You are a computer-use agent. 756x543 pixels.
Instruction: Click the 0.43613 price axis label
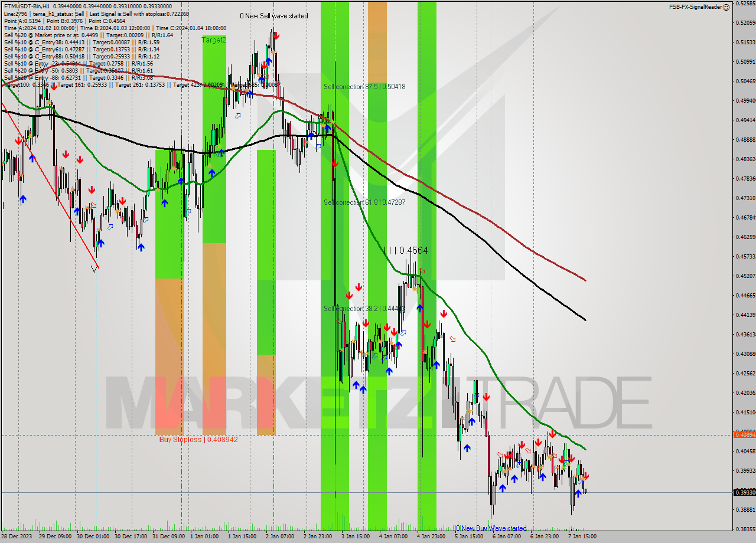745,334
